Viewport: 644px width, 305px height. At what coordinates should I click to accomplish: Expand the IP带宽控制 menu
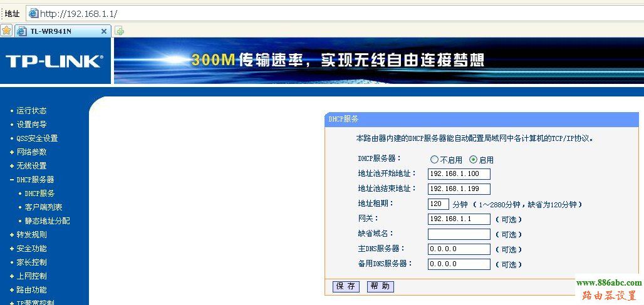point(35,302)
